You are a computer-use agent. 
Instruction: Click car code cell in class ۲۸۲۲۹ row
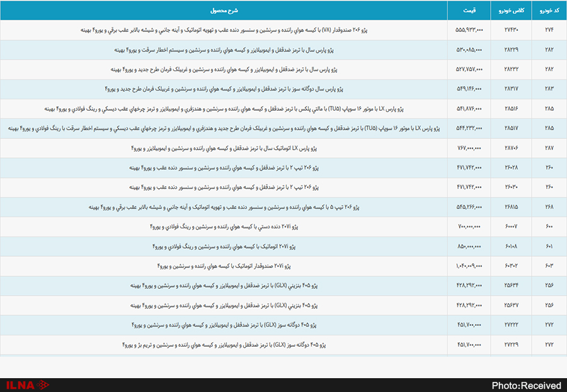(549, 50)
